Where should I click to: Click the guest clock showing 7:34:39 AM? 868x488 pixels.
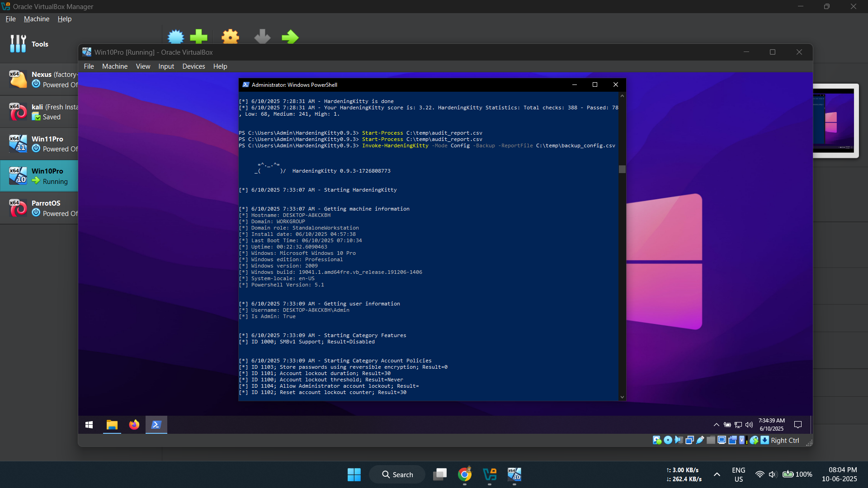772,425
